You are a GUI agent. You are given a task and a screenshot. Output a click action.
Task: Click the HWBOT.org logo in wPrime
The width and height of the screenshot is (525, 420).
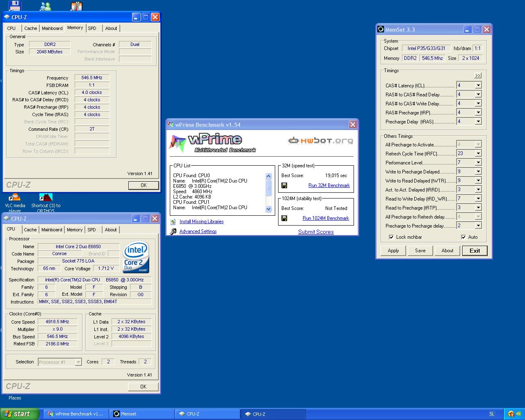(x=320, y=141)
